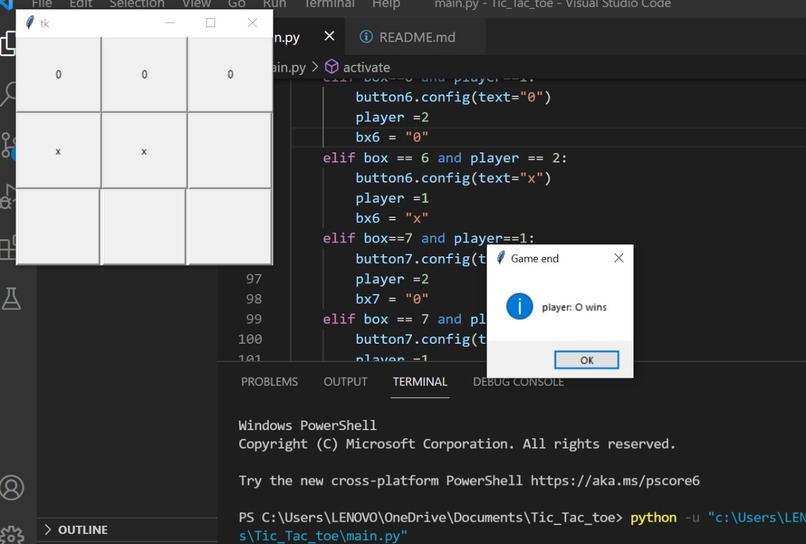Open Search in the activity bar
Viewport: 806px width, 544px height.
point(8,94)
